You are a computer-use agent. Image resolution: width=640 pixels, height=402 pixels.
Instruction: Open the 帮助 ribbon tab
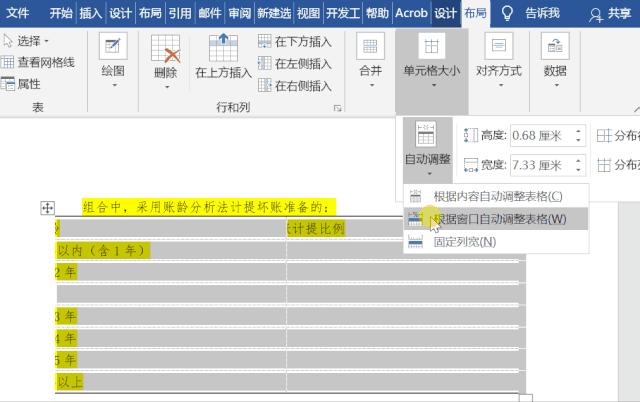[x=377, y=13]
